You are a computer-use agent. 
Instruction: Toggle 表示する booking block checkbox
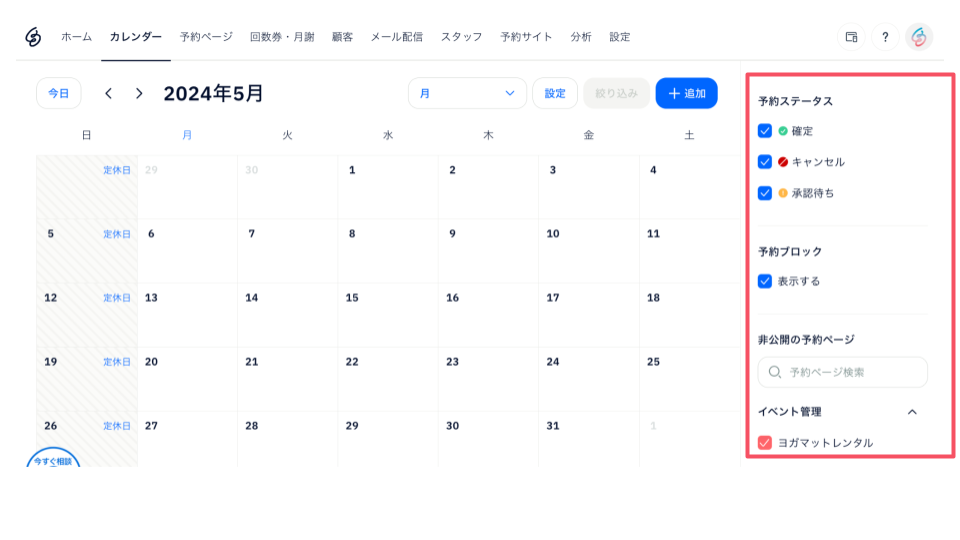[x=765, y=281]
